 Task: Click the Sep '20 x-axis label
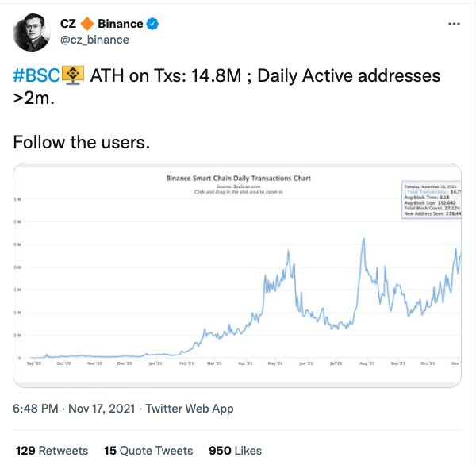pyautogui.click(x=35, y=363)
